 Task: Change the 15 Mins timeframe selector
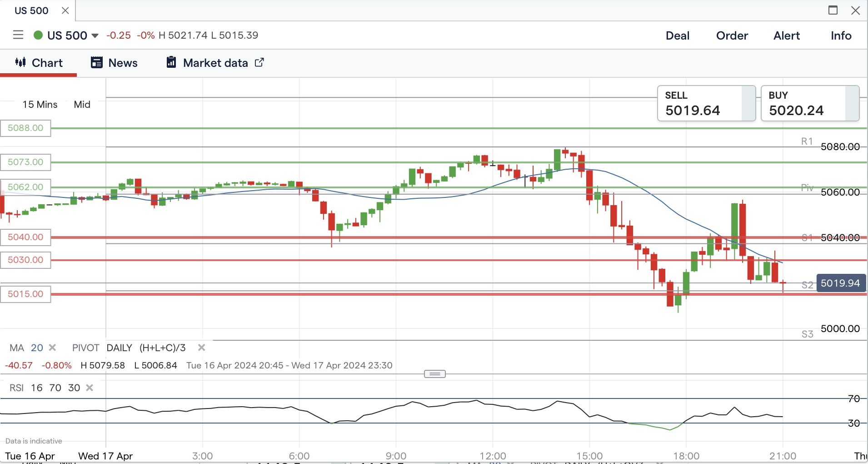(x=40, y=105)
